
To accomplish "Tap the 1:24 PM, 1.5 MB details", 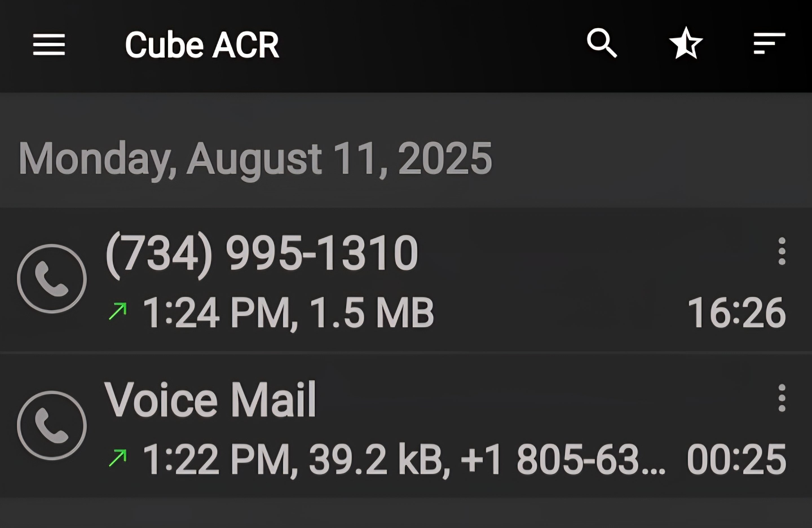I will (288, 313).
